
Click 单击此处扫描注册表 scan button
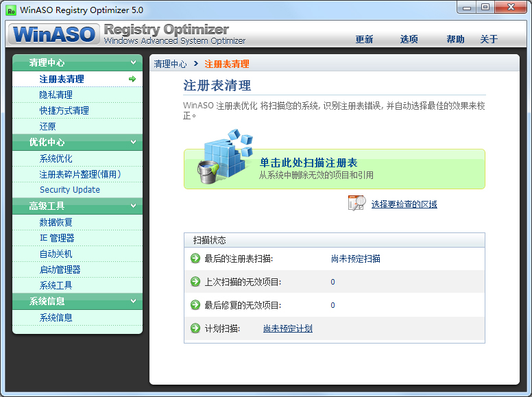point(309,163)
